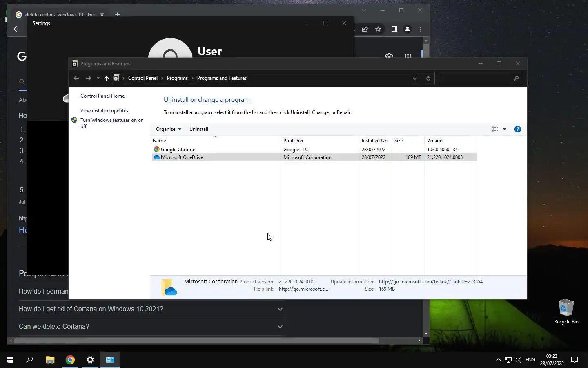Click volume icon in system tray
Screen dimensions: 588x368
pyautogui.click(x=518, y=360)
